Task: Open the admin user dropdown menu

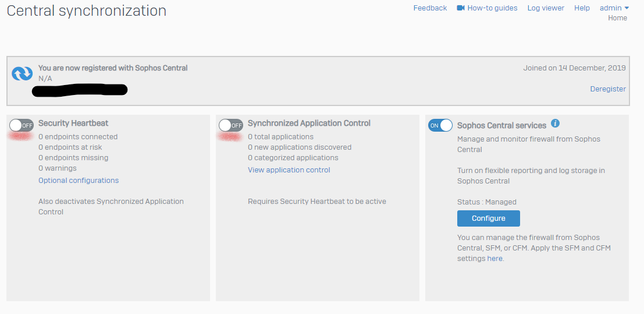Action: [614, 8]
